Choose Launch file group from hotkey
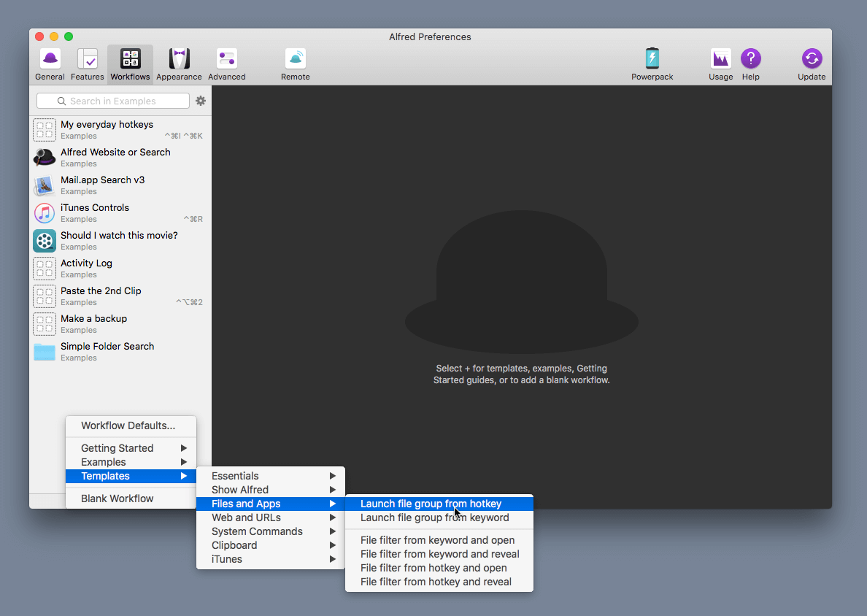This screenshot has height=616, width=867. point(431,504)
